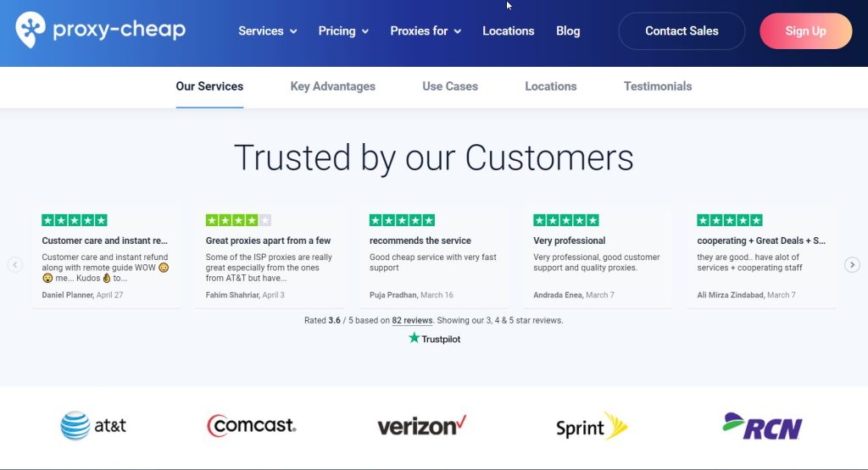Click the RCN logo
Viewport: 868px width, 470px height.
(762, 426)
